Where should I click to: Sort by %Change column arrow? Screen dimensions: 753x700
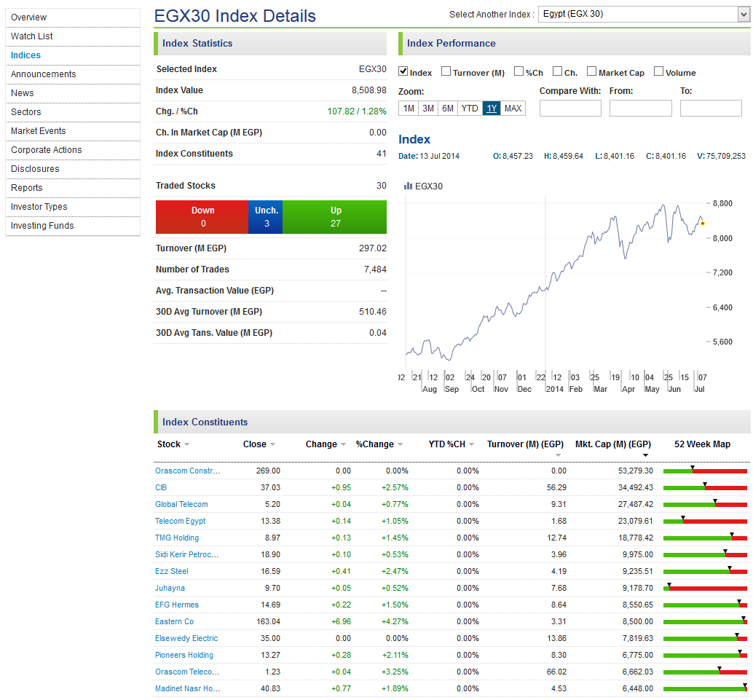click(400, 444)
